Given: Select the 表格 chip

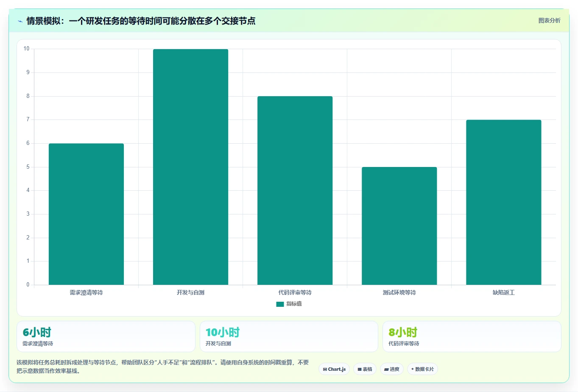Looking at the screenshot, I should point(365,369).
